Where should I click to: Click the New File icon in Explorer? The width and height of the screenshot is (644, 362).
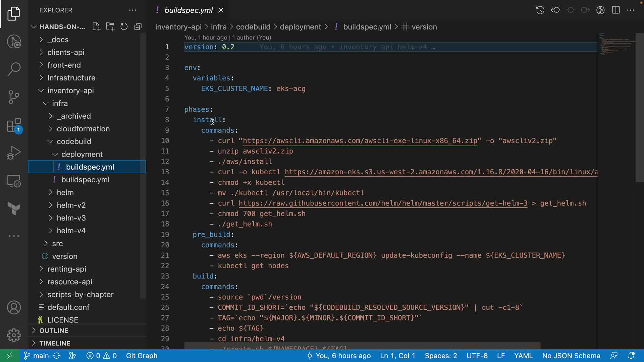(x=96, y=27)
